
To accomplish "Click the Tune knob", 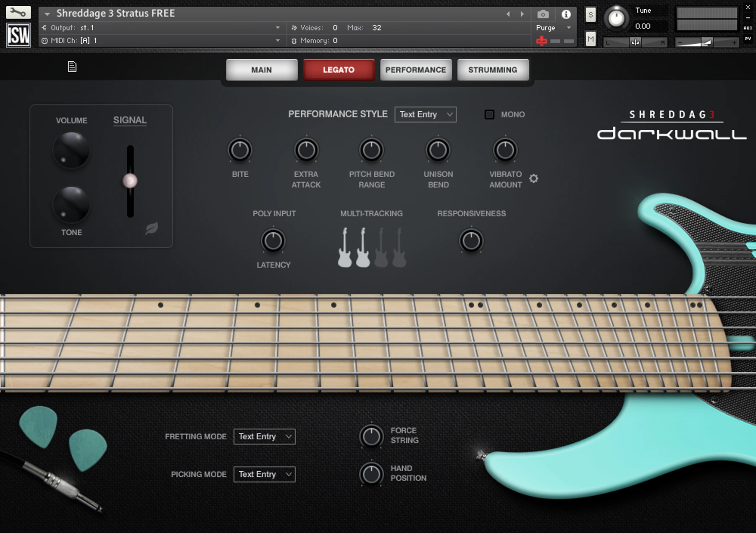I will click(616, 19).
